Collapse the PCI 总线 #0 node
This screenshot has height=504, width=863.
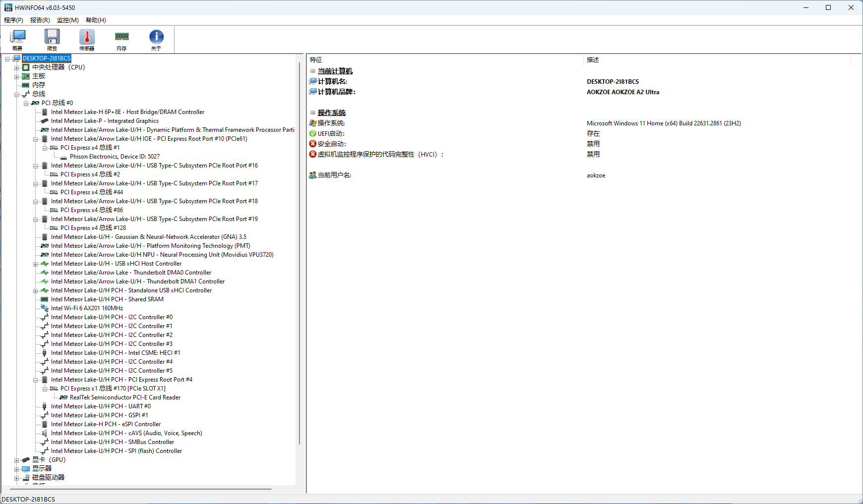click(x=26, y=104)
